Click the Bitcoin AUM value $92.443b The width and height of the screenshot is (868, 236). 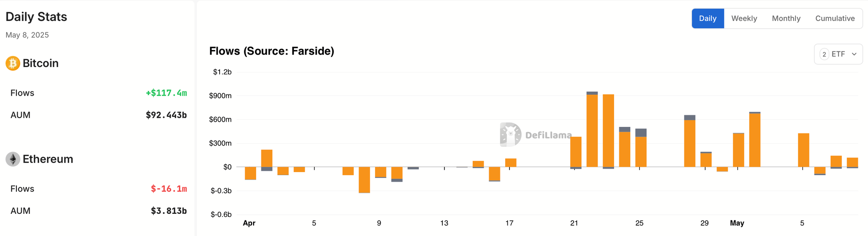[x=166, y=115]
